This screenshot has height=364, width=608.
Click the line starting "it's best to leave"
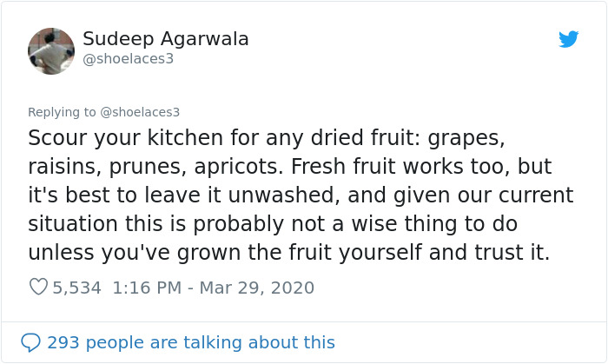point(301,195)
